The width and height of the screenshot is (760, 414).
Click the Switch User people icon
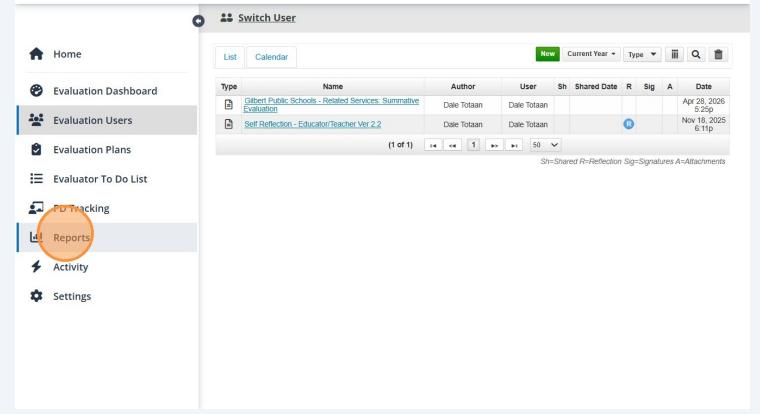point(226,18)
